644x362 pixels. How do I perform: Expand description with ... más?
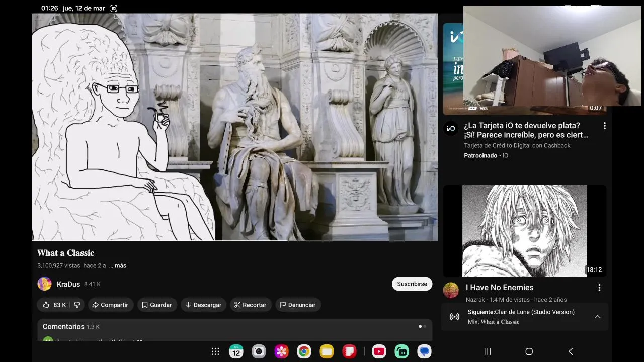[x=118, y=265]
